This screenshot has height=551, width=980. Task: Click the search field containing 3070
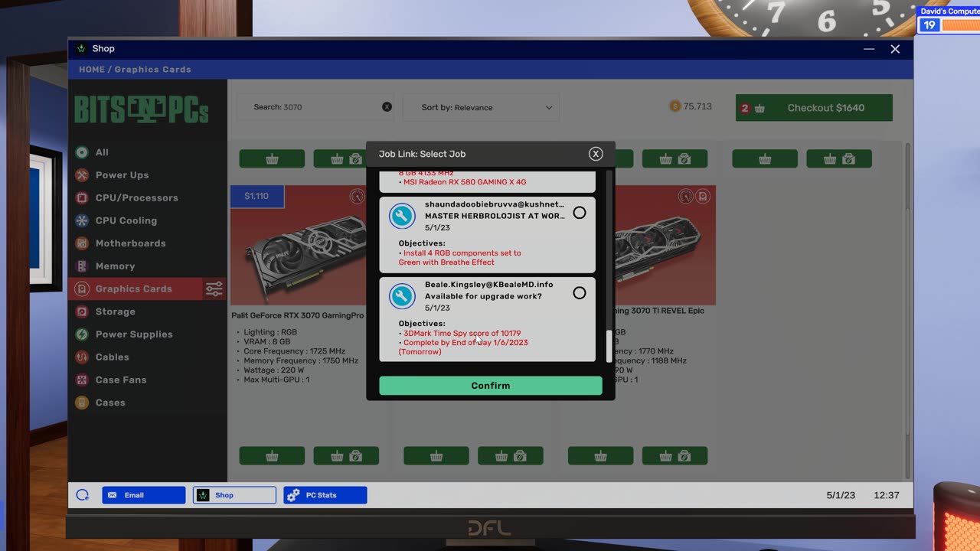[x=315, y=107]
